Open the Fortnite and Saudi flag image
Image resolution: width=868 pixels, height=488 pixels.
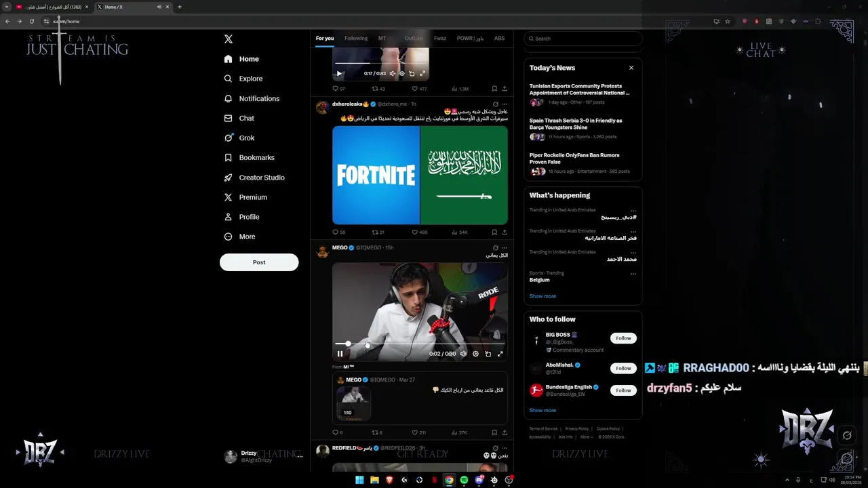[x=420, y=176]
